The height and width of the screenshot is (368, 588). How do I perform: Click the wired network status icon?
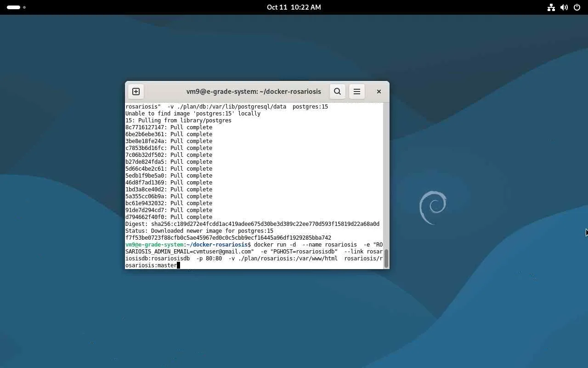[x=551, y=7]
